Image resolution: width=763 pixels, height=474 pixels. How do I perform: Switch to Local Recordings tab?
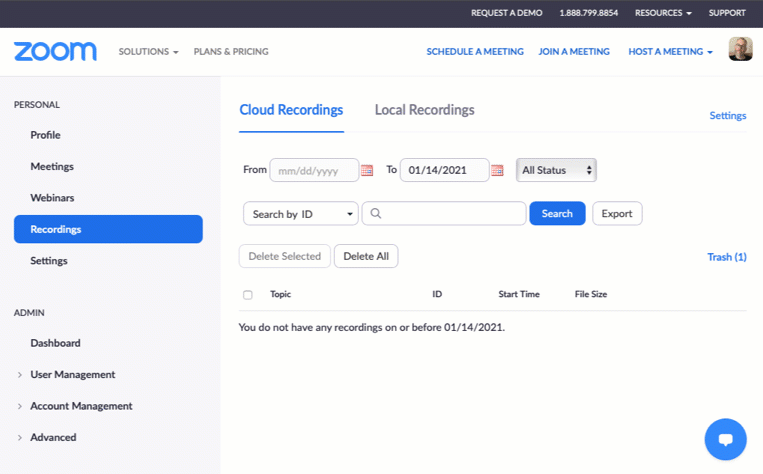(x=424, y=110)
